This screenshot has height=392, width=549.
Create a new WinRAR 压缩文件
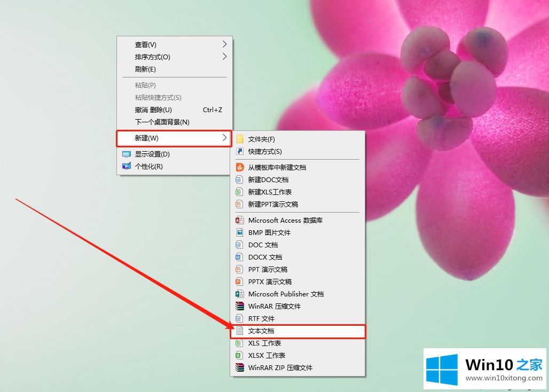tap(297, 306)
